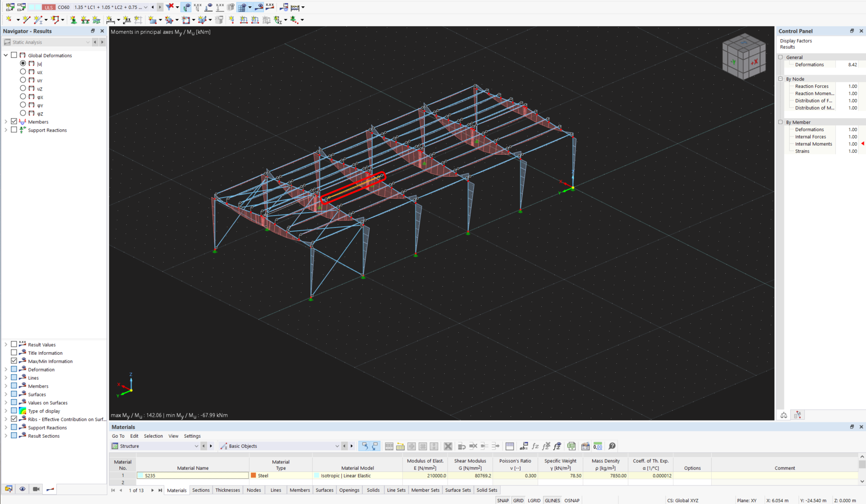
Task: Click the next page arrow in the table navigation
Action: click(x=152, y=490)
